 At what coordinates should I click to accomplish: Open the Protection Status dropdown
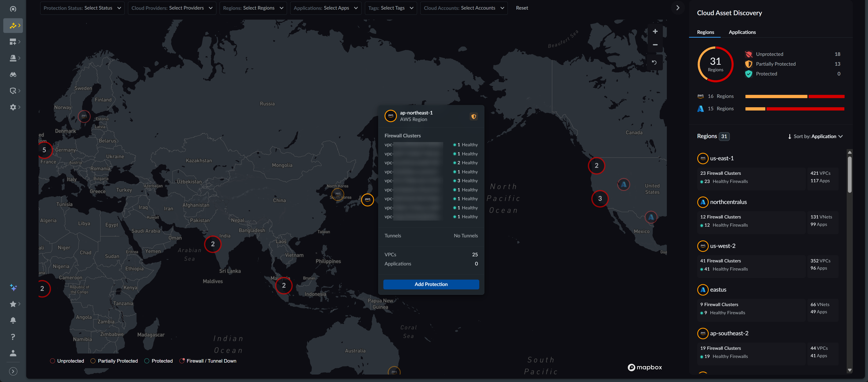point(82,8)
